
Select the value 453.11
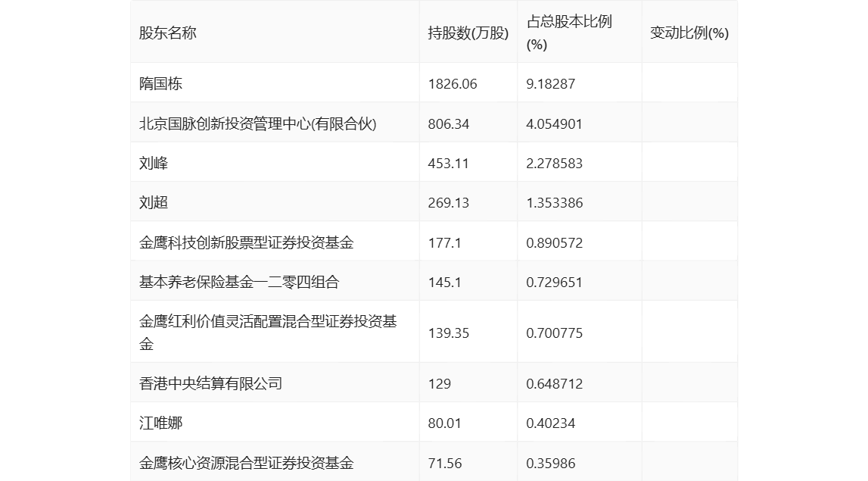pos(449,164)
